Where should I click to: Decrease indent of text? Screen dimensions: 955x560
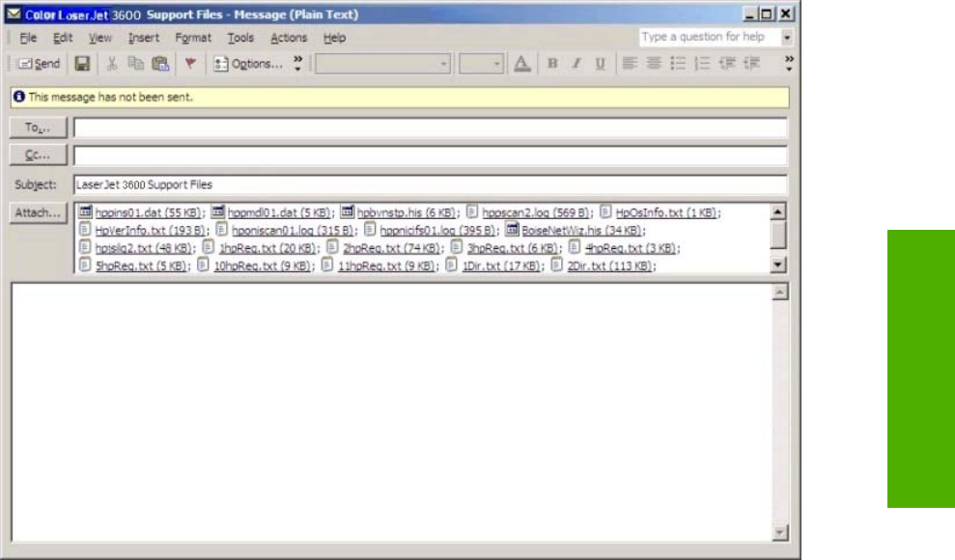click(727, 64)
